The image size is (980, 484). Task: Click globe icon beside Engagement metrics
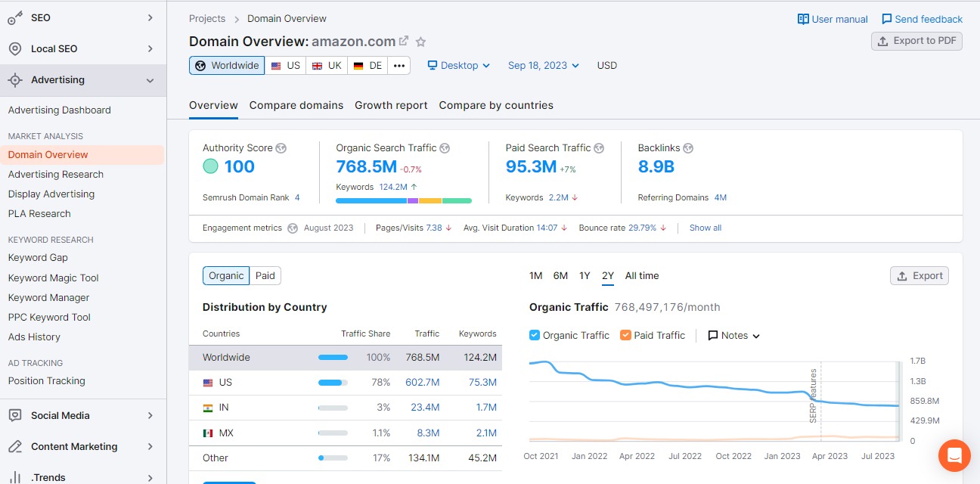[x=293, y=228]
